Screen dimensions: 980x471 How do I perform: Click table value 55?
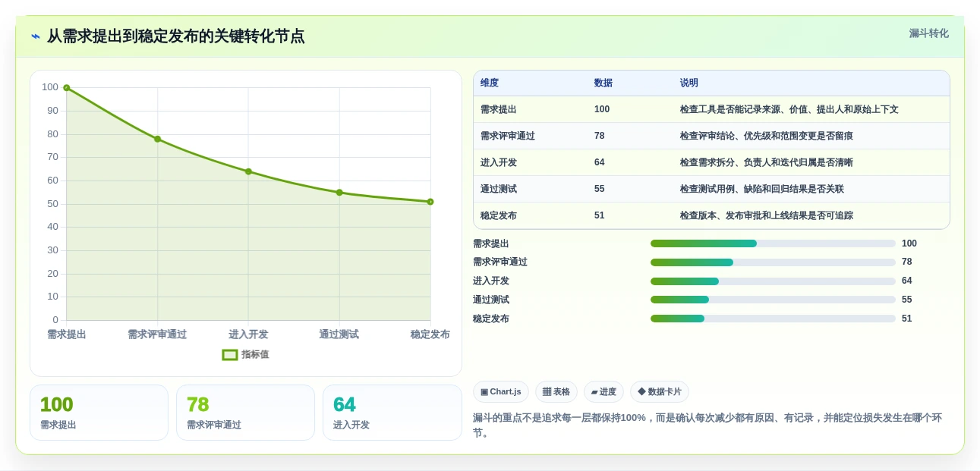pyautogui.click(x=600, y=189)
